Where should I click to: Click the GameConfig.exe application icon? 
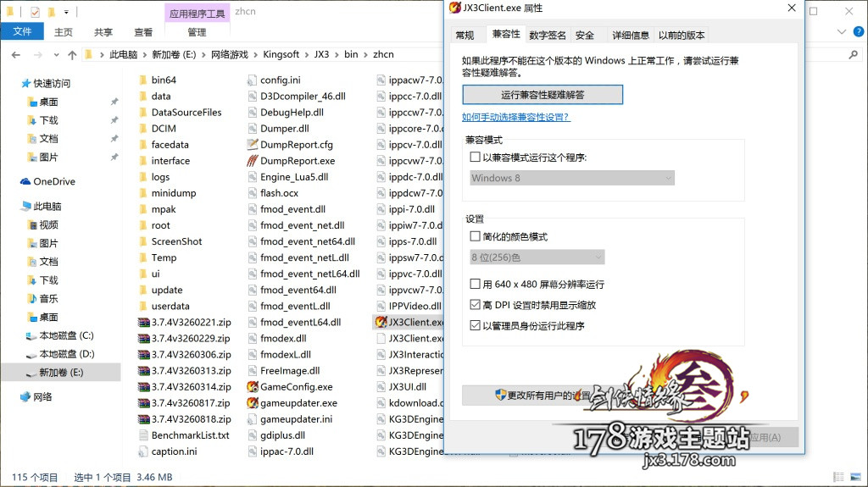(253, 387)
